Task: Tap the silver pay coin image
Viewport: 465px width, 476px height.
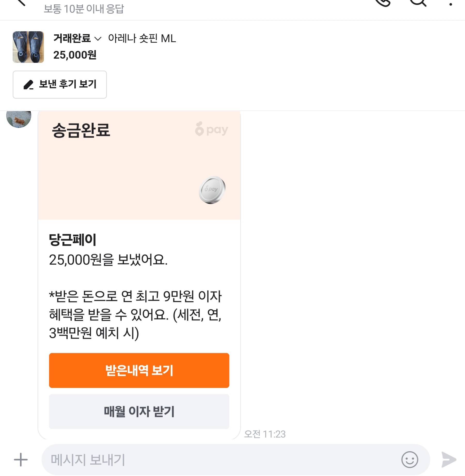Action: tap(212, 190)
